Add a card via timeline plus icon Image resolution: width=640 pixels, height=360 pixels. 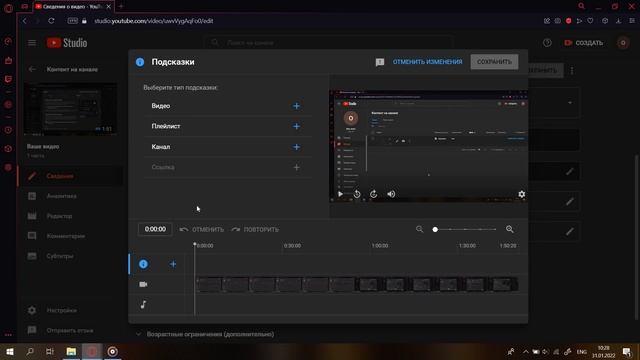coord(173,264)
